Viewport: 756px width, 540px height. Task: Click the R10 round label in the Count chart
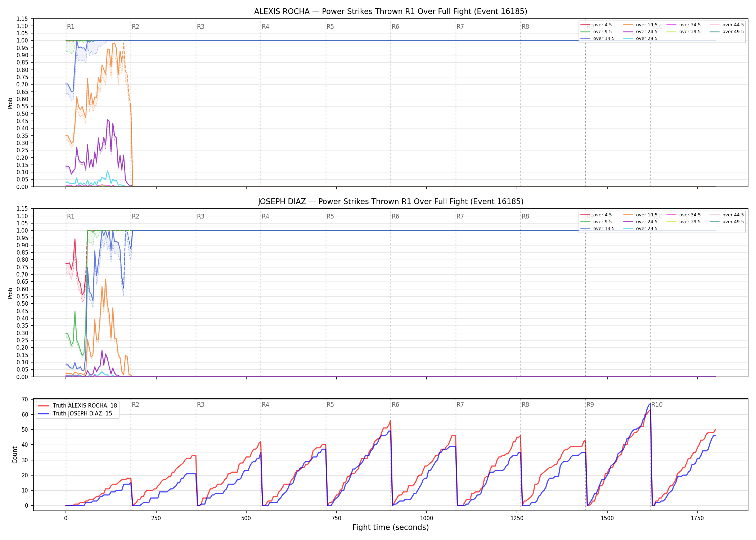point(657,405)
